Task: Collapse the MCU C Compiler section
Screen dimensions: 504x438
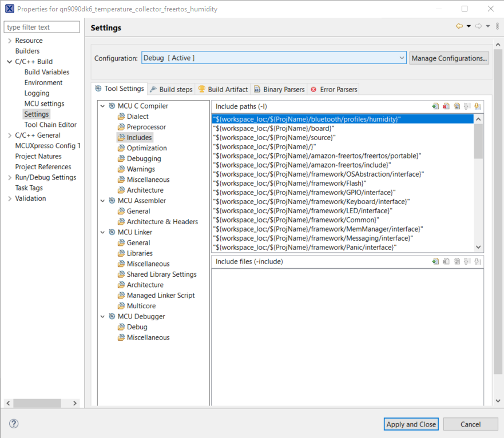Action: (102, 105)
